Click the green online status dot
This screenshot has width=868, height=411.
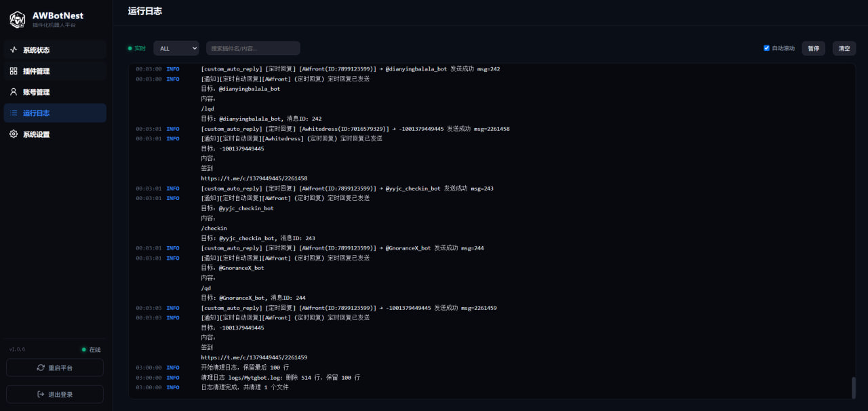[84, 350]
